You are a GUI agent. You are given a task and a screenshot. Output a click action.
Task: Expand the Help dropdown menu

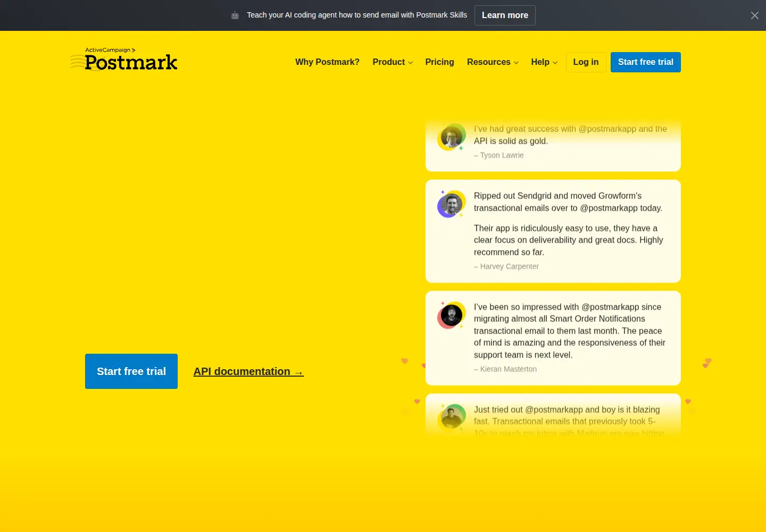click(x=544, y=62)
